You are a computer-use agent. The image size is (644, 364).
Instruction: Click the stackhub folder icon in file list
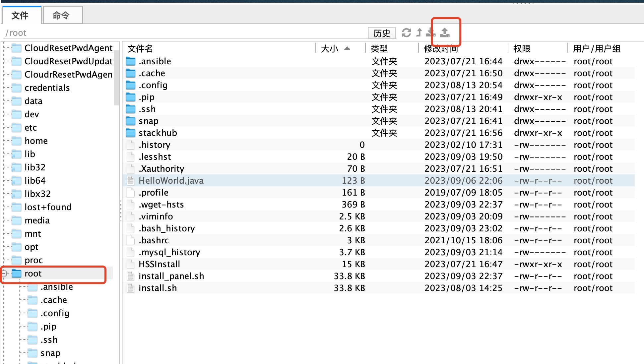click(x=131, y=133)
